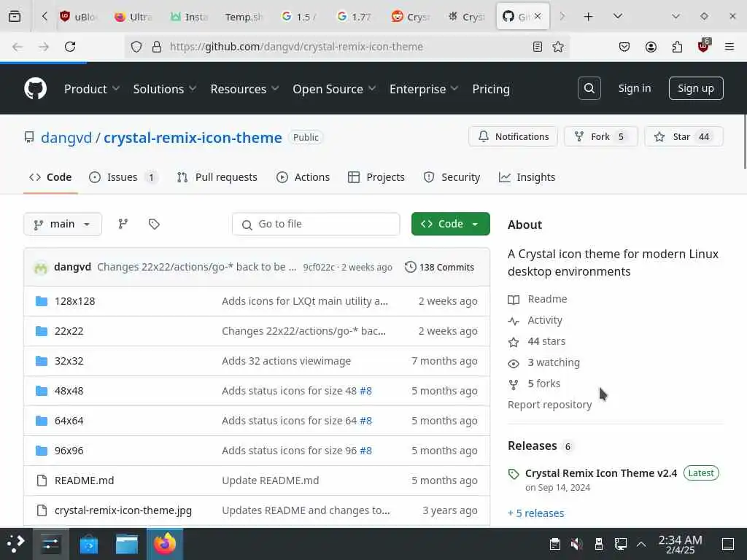View the 138 Commits history
Viewport: 747px width, 560px height.
(x=439, y=267)
